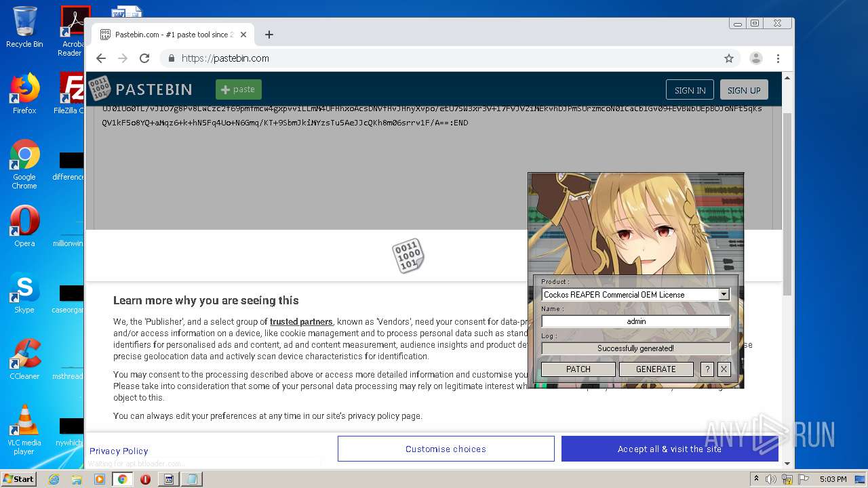Open the Skype desktop shortcut
868x488 pixels.
pyautogui.click(x=24, y=293)
